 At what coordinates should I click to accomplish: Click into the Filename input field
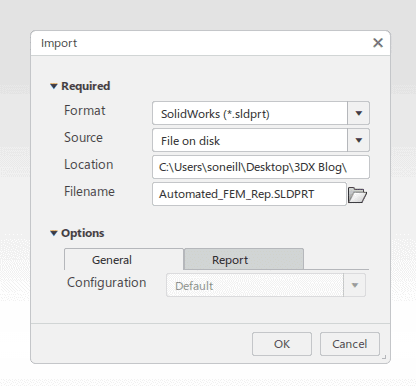(x=249, y=194)
